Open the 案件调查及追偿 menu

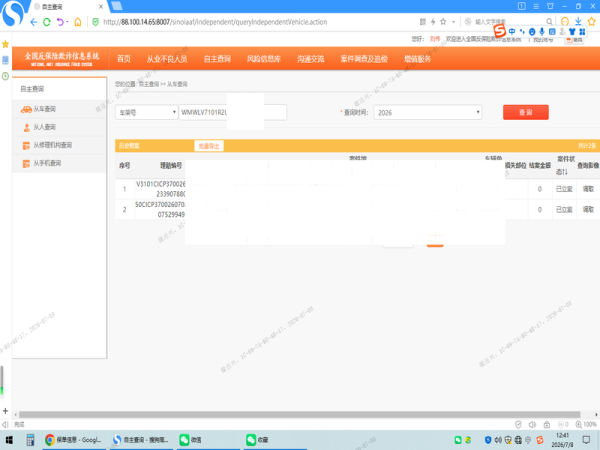pos(364,59)
